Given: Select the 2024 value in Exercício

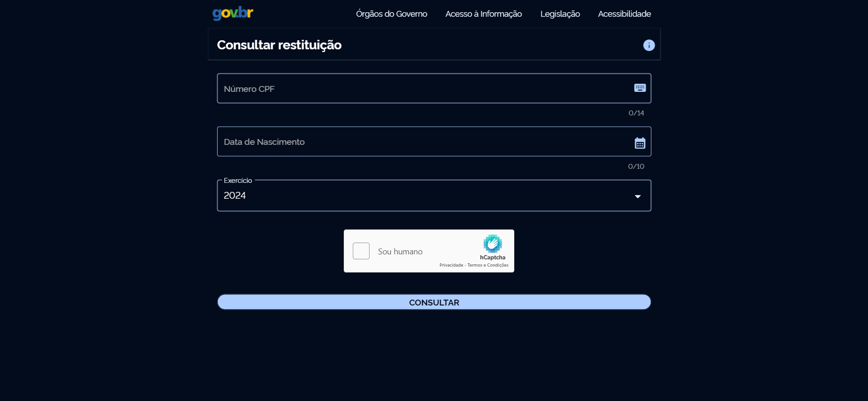Looking at the screenshot, I should pos(235,196).
